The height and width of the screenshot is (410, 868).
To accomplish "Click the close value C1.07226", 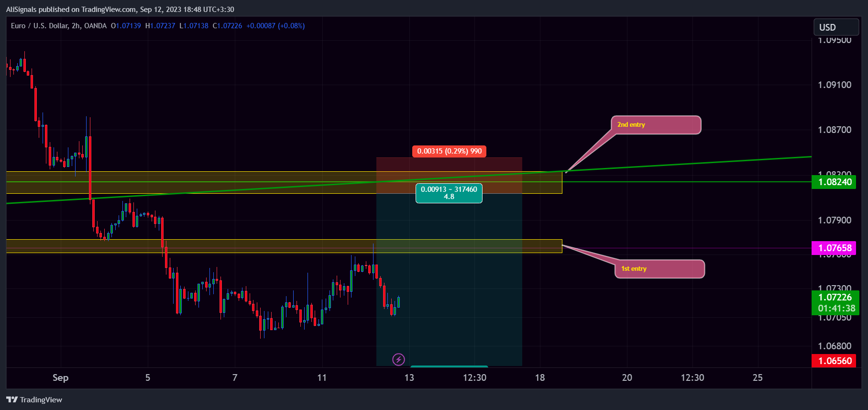I will 227,26.
